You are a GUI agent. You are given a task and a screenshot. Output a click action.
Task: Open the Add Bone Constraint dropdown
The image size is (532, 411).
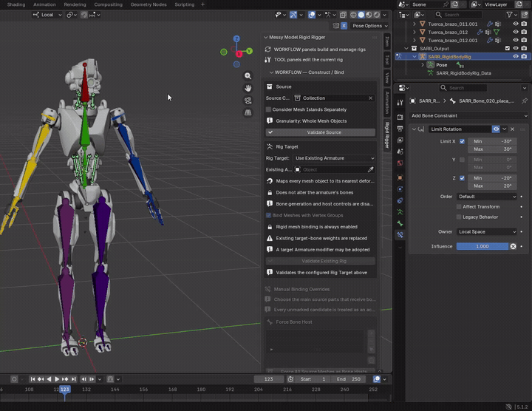[x=469, y=116]
